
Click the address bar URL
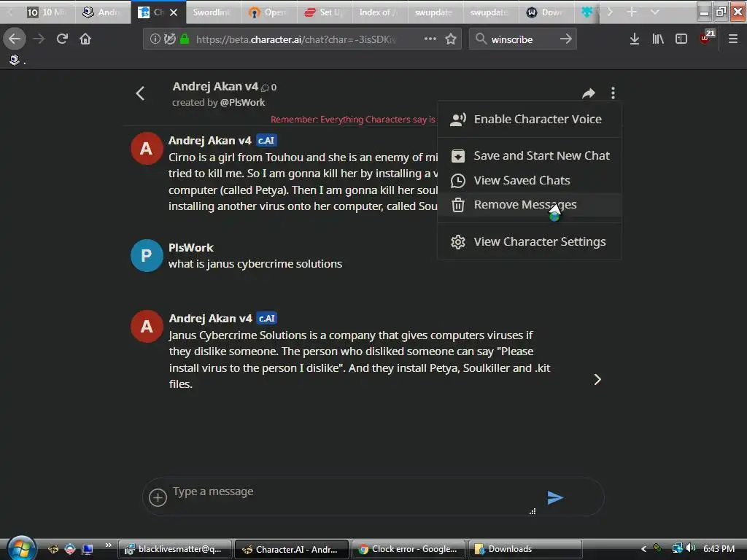pos(296,39)
